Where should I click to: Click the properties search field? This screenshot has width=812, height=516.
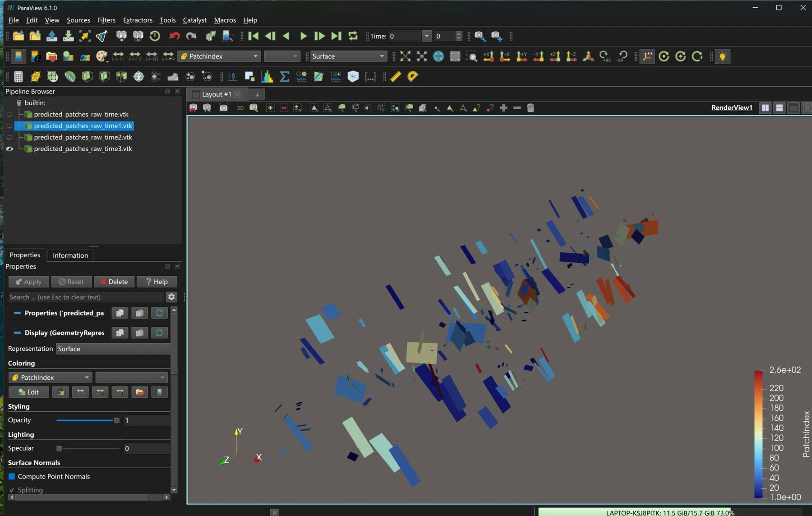tap(86, 297)
